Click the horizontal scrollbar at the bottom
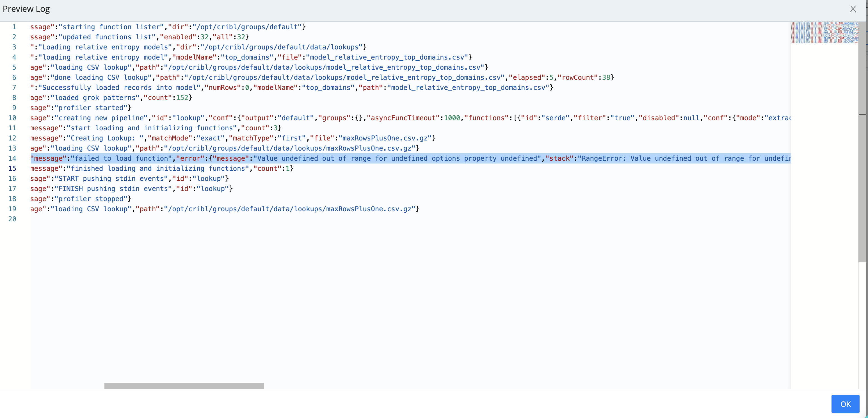 [184, 386]
